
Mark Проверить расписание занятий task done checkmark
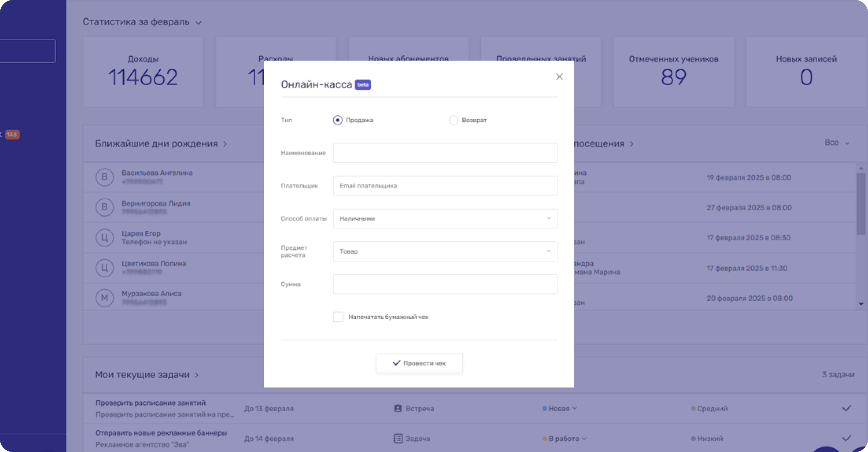tap(846, 408)
